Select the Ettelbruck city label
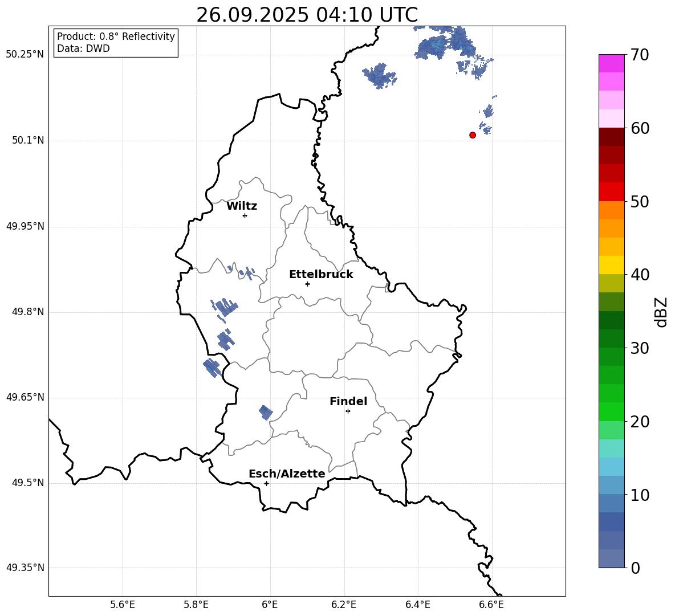The height and width of the screenshot is (616, 675). 321,275
